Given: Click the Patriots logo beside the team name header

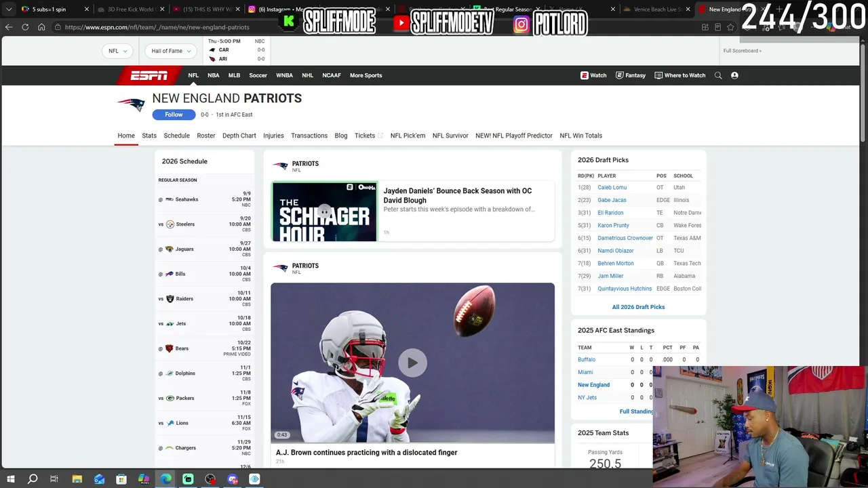Looking at the screenshot, I should [x=131, y=104].
